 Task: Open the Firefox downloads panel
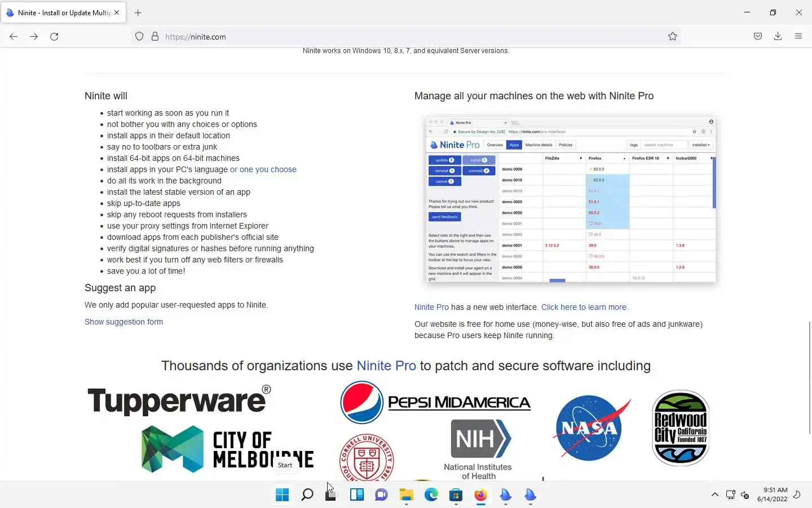tap(778, 37)
